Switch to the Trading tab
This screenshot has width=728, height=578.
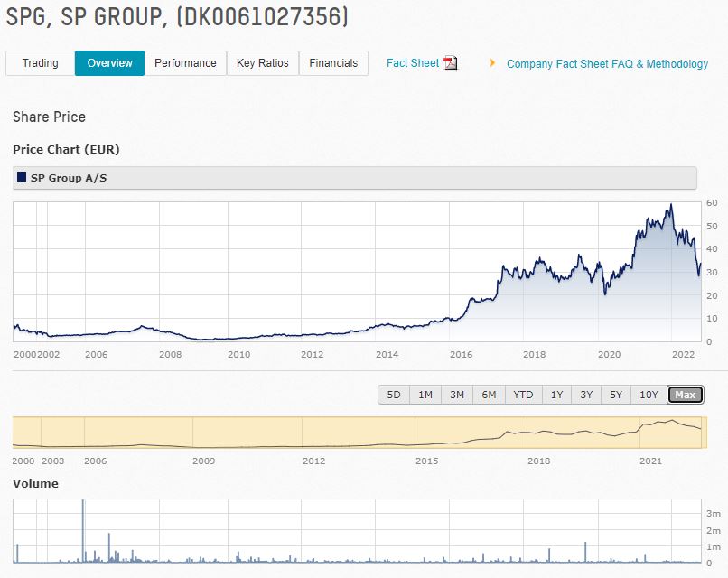pos(40,63)
